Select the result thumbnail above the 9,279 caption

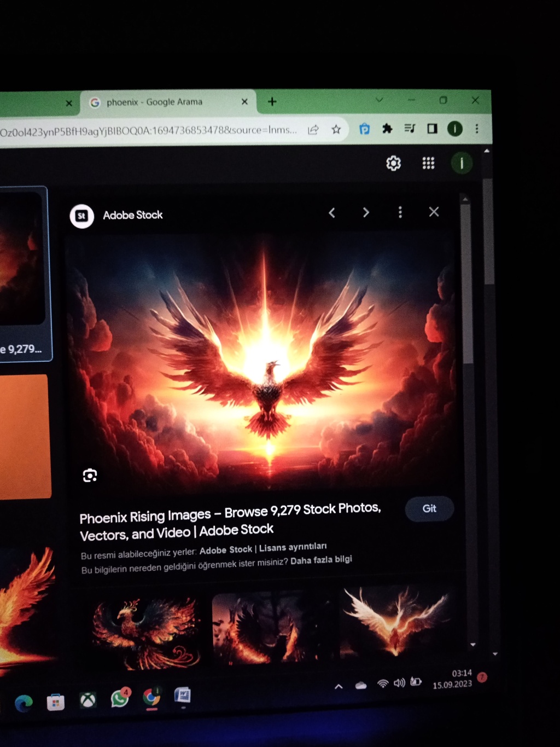pyautogui.click(x=21, y=258)
